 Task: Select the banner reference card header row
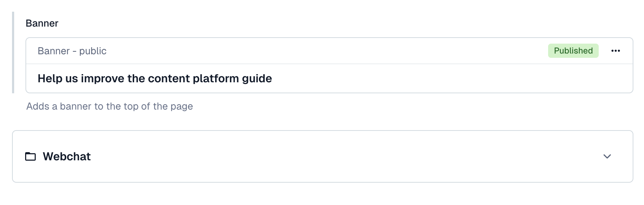[329, 51]
